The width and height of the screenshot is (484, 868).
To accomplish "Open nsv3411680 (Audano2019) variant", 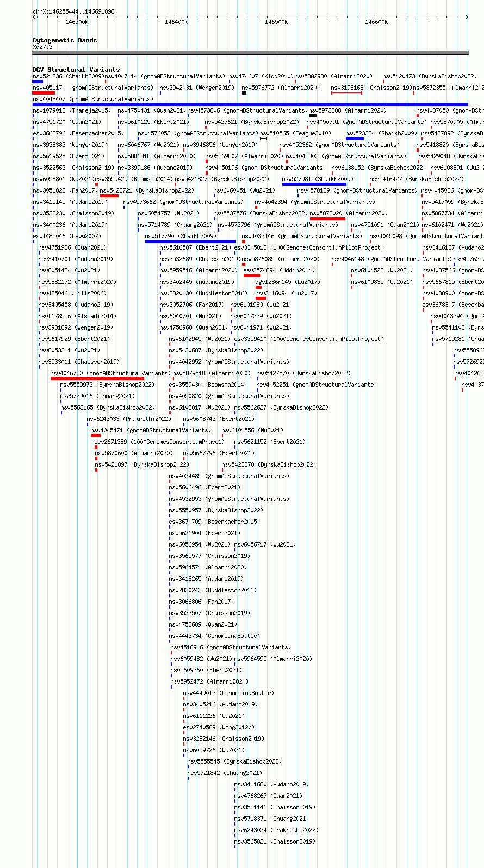I will (x=271, y=785).
